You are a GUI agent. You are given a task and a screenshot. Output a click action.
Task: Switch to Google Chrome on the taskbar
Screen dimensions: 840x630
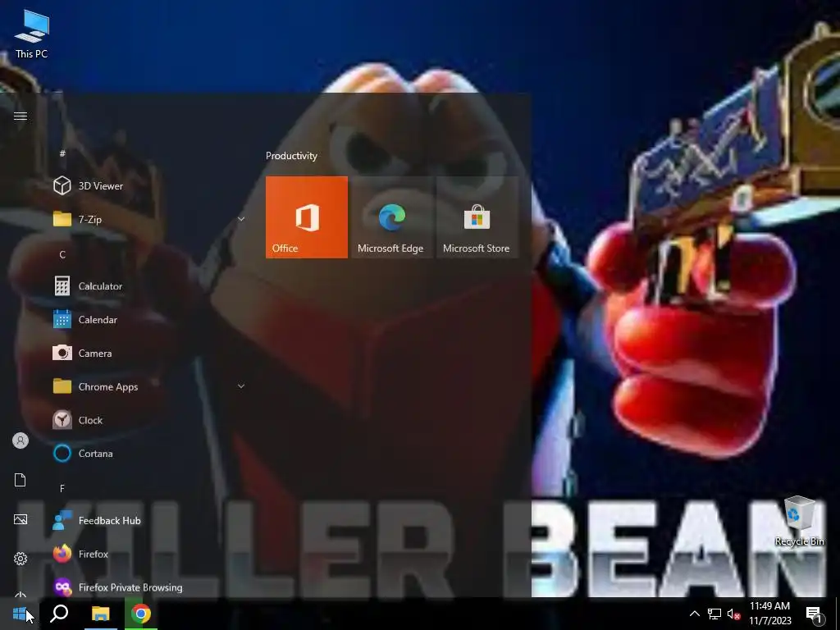point(141,614)
